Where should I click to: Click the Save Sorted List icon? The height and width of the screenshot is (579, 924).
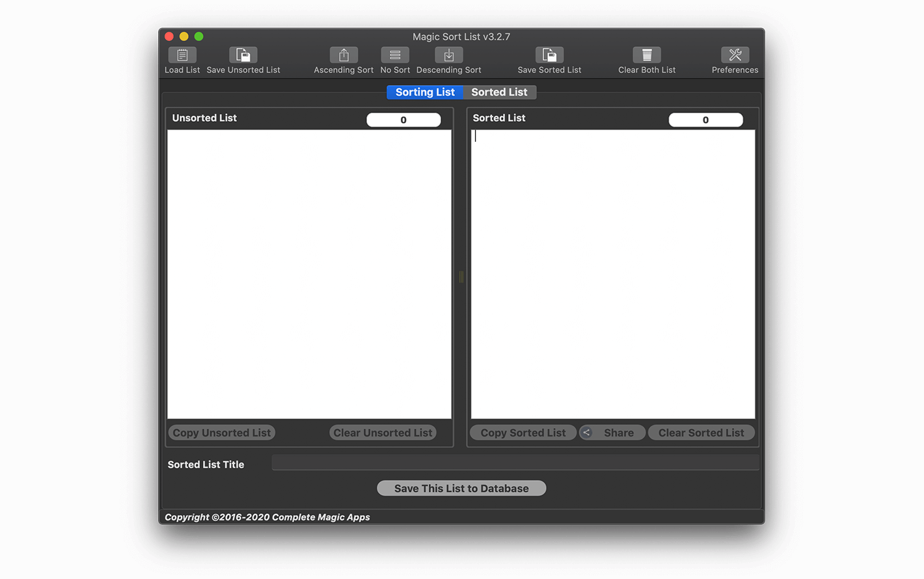(549, 55)
